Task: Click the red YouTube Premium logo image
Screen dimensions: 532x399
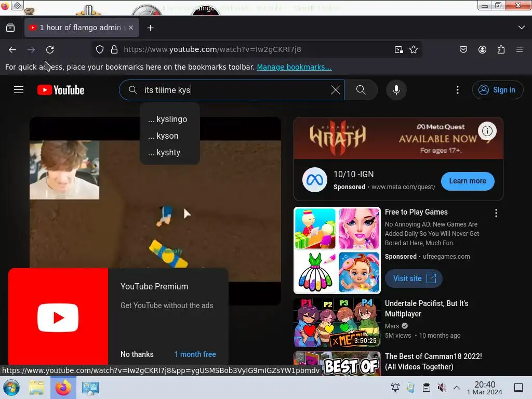Action: tap(58, 317)
